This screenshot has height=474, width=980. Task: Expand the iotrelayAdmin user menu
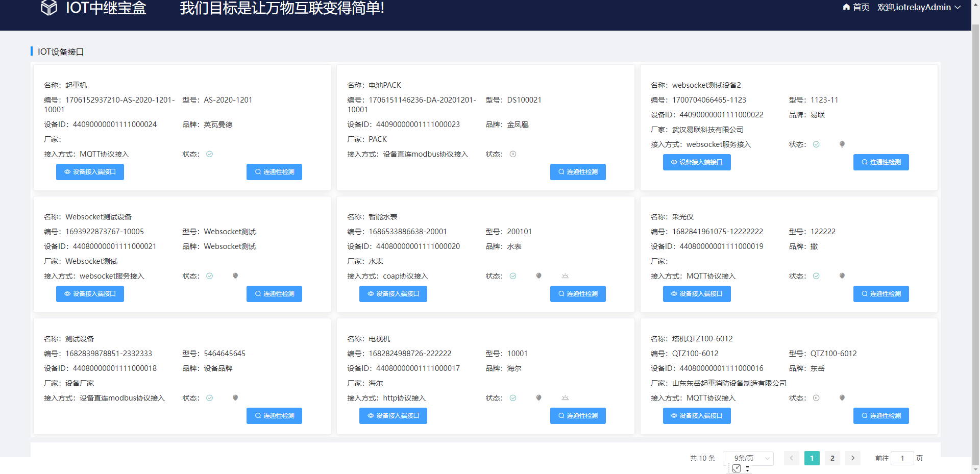[919, 7]
